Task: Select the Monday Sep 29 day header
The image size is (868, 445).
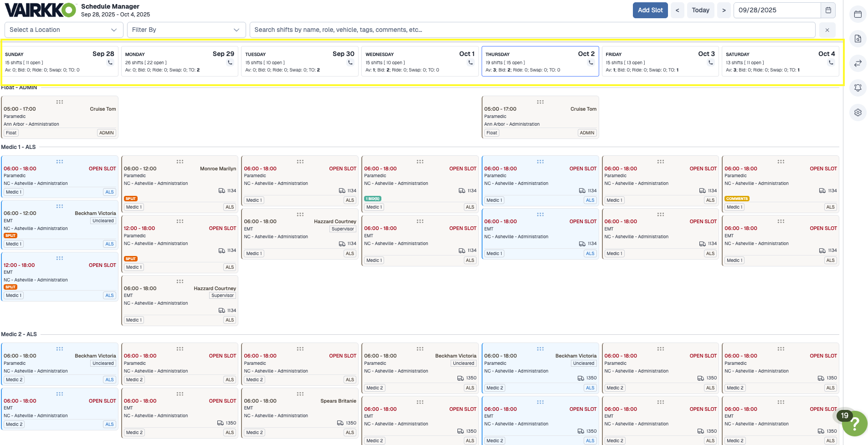Action: pyautogui.click(x=180, y=61)
